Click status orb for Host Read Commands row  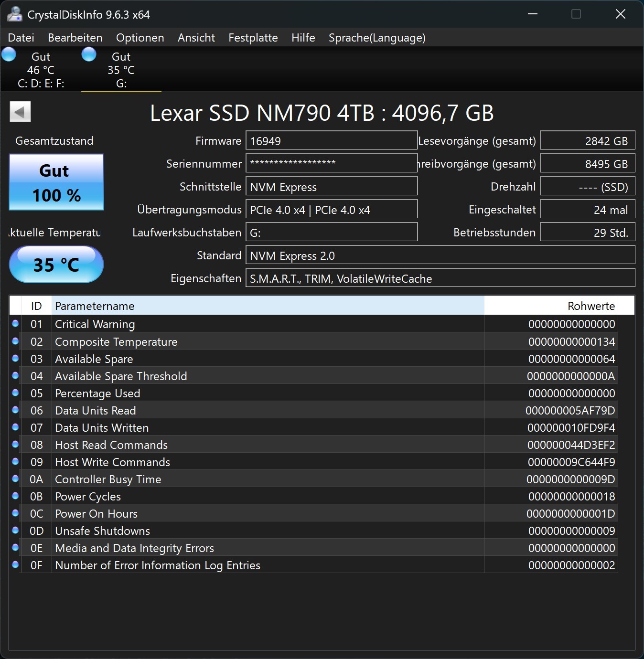[15, 444]
